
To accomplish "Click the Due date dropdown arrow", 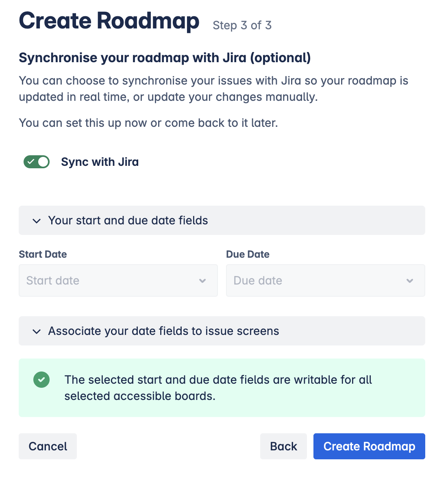I will [410, 281].
